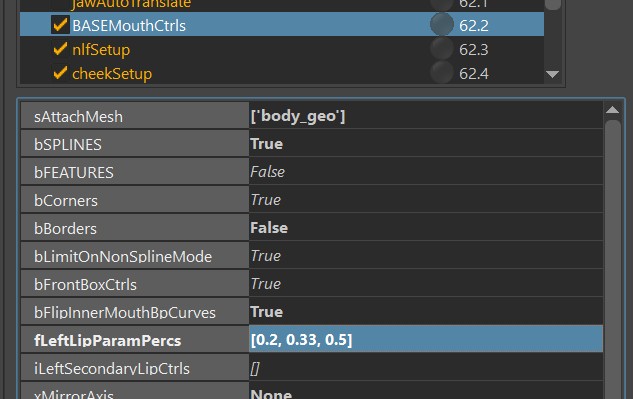The height and width of the screenshot is (399, 633).
Task: Click the xMirrorAxis None value
Action: (426, 391)
